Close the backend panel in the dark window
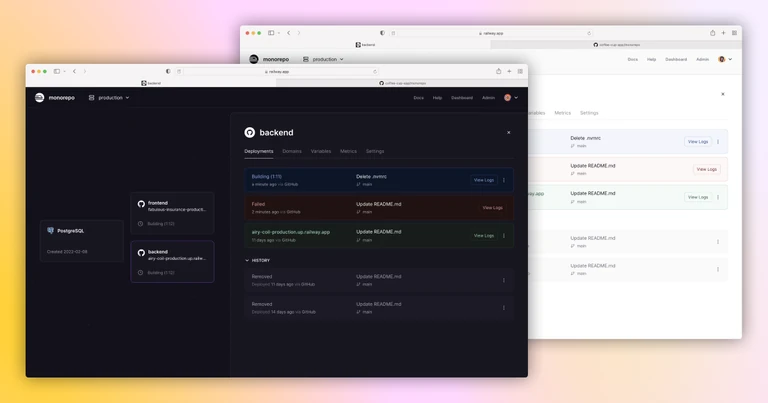 click(508, 132)
